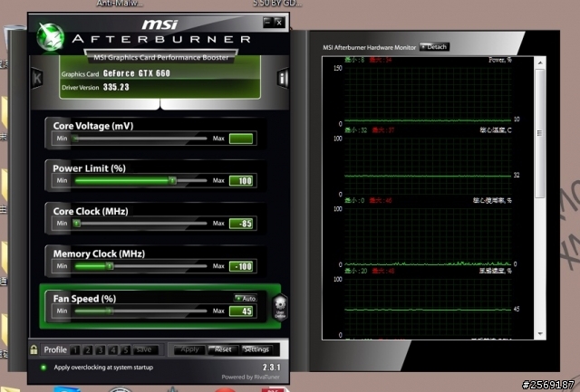The width and height of the screenshot is (580, 392).
Task: Minimize the Afterburner window
Action: pyautogui.click(x=268, y=22)
